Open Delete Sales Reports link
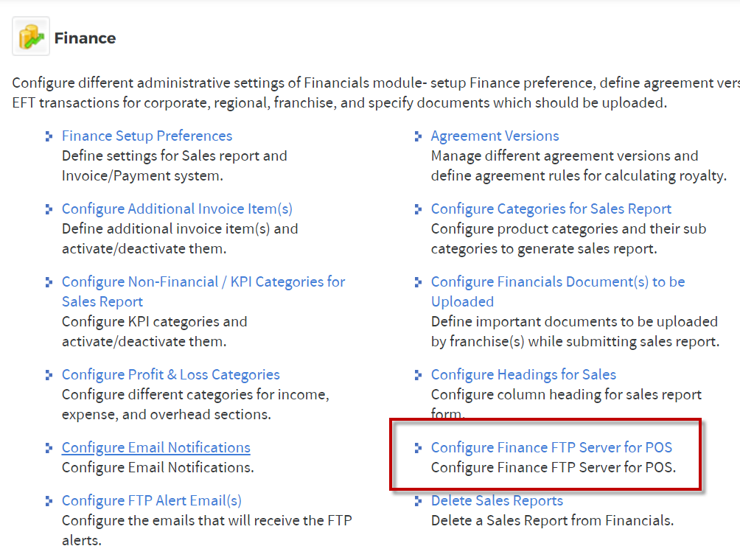Viewport: 740px width, 560px height. (497, 500)
